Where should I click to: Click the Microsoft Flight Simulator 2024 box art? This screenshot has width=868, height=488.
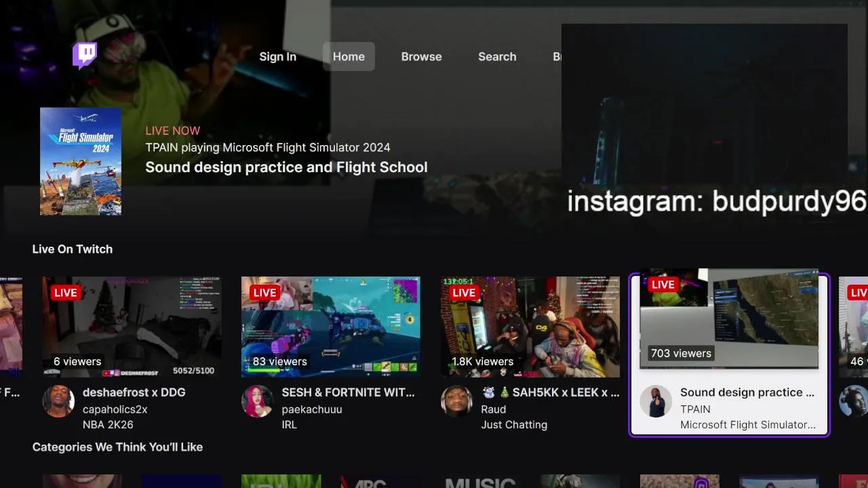[x=81, y=161]
